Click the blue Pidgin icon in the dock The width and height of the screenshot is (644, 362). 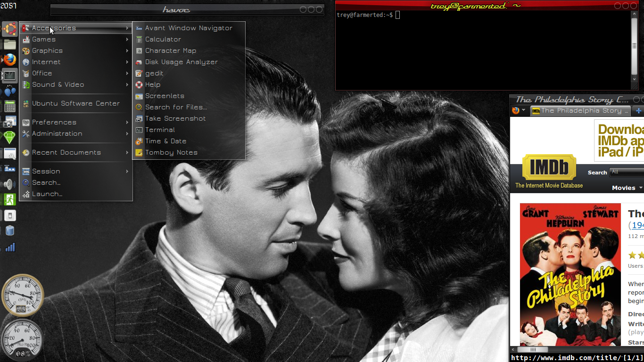[9, 91]
